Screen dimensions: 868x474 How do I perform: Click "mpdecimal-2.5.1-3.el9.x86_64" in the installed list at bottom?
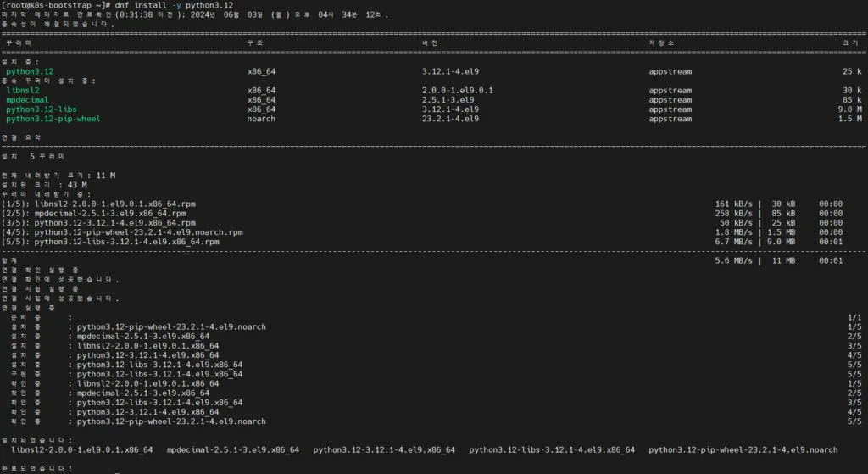click(232, 449)
